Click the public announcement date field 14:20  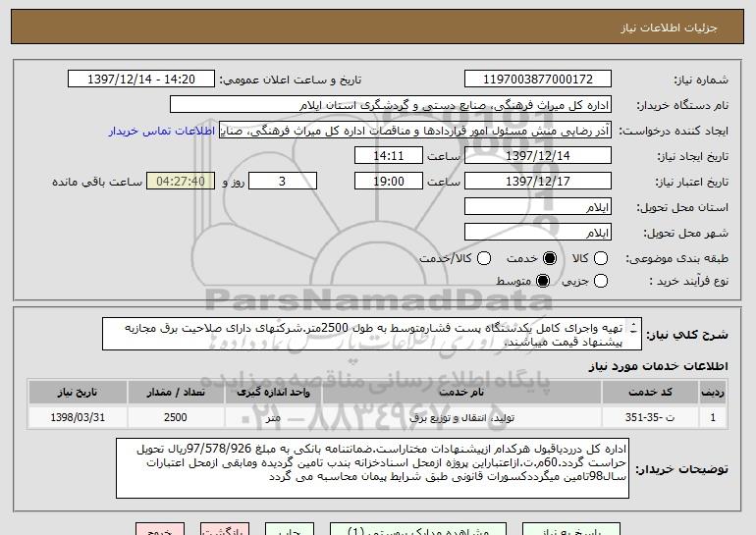point(141,80)
